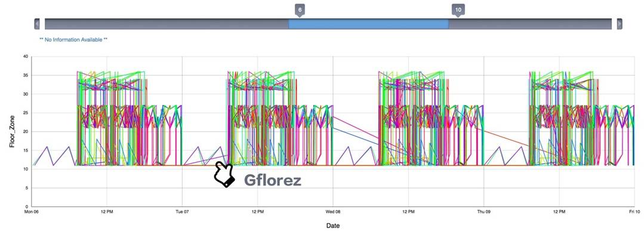Viewport: 644px width, 235px height.
Task: Click the 35 value on the y-axis
Action: 26,76
